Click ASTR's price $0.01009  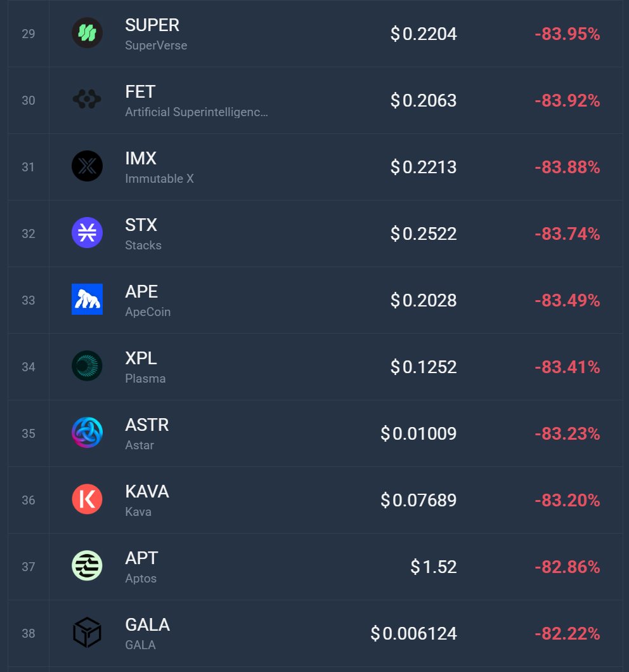click(x=418, y=433)
